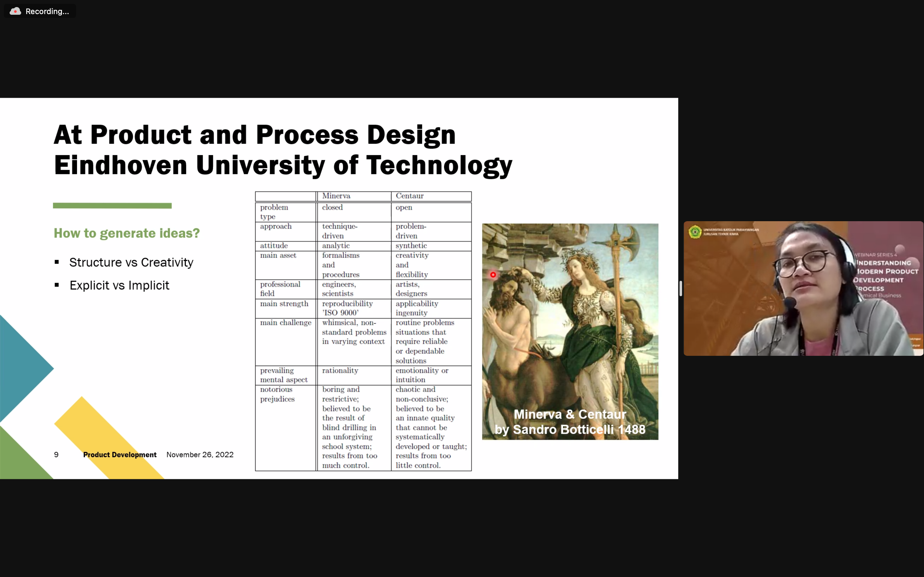924x577 pixels.
Task: Select the speaker's video thumbnail
Action: [803, 288]
